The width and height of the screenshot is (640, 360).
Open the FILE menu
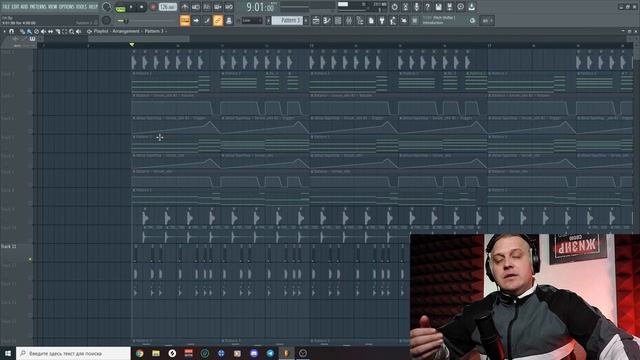pyautogui.click(x=6, y=7)
